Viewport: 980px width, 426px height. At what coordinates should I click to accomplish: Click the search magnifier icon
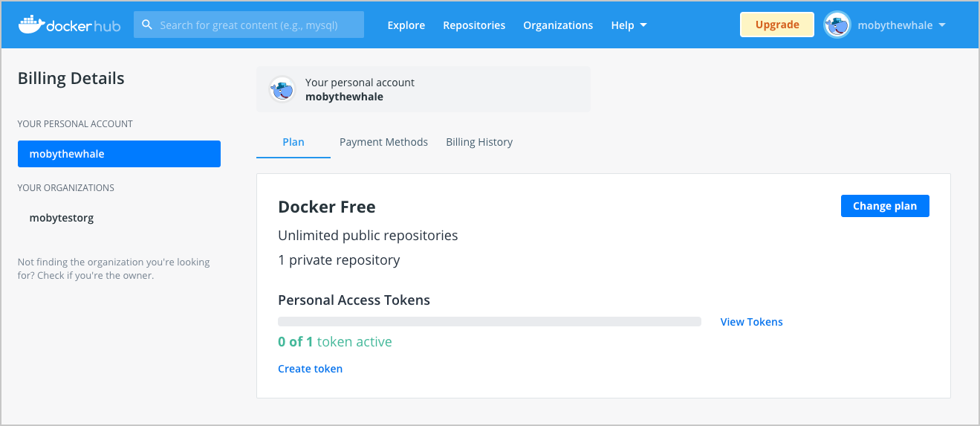tap(147, 25)
